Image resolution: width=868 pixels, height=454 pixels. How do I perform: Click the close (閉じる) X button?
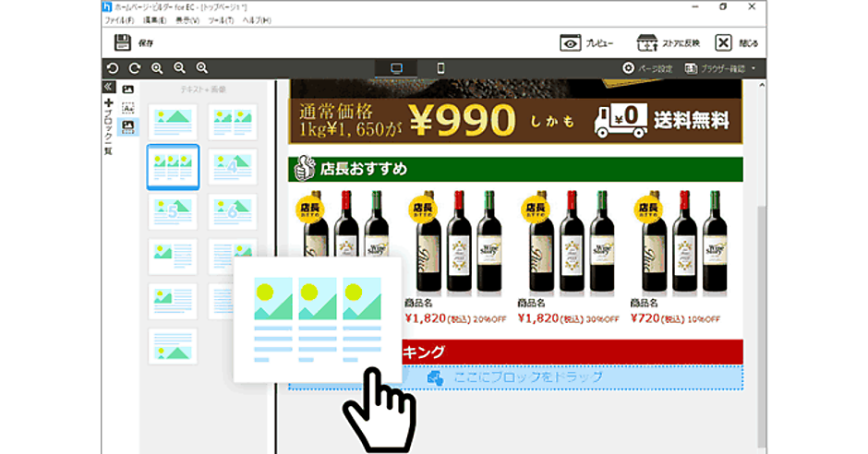(x=723, y=42)
